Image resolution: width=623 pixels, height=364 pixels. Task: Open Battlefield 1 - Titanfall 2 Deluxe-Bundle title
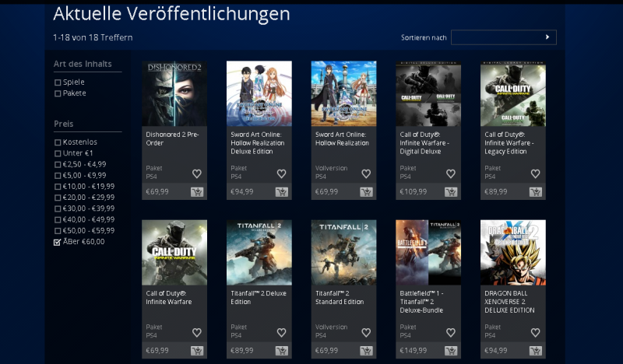click(422, 302)
